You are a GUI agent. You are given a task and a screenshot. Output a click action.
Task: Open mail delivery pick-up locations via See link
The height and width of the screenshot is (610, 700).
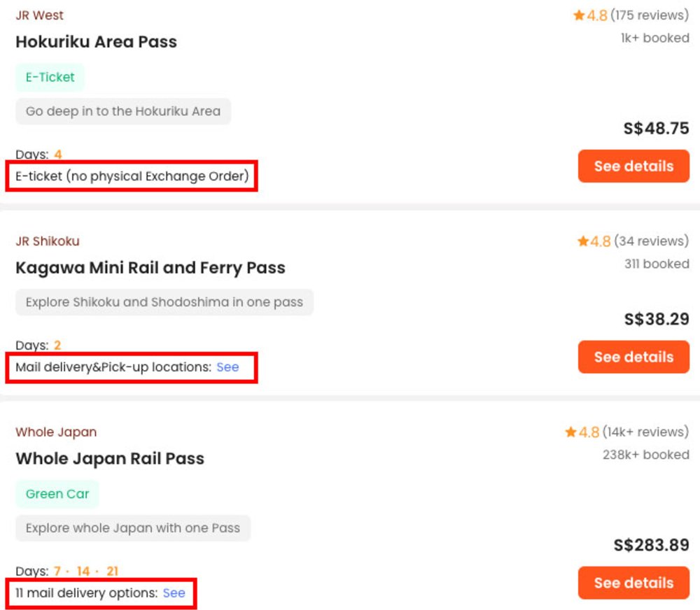228,367
